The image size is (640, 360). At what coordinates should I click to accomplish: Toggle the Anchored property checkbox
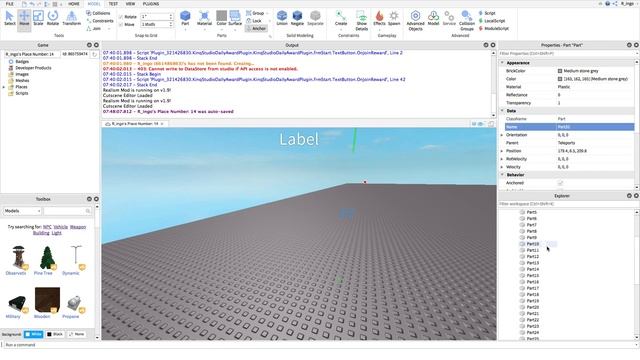[x=560, y=183]
